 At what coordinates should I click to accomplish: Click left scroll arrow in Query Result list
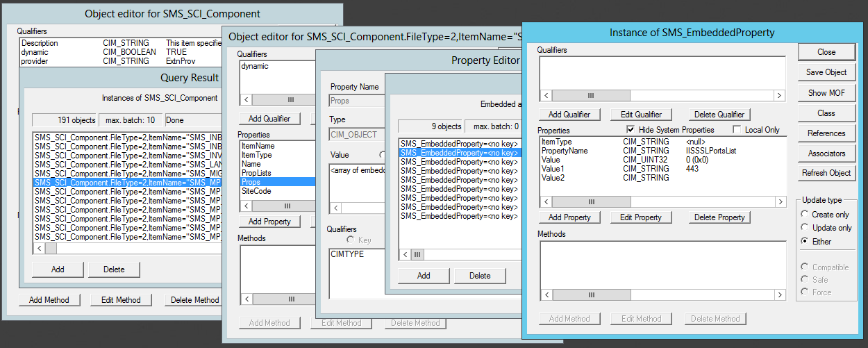point(39,248)
